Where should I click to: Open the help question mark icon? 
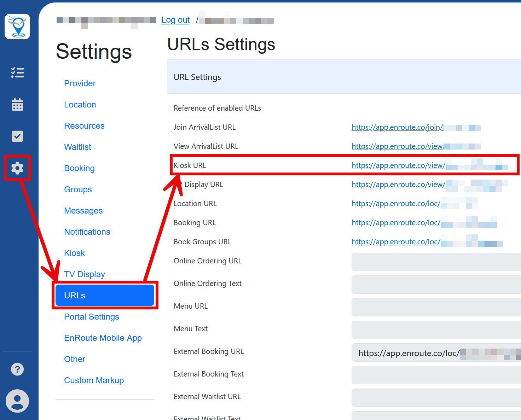coord(17,369)
